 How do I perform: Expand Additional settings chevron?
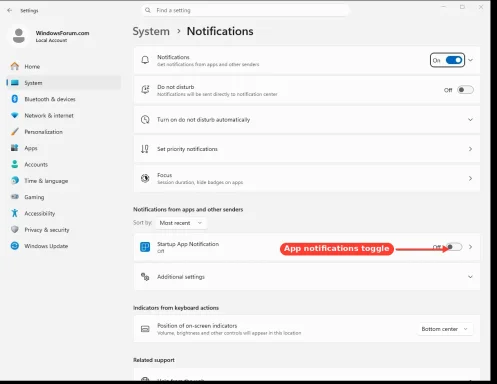pyautogui.click(x=470, y=277)
